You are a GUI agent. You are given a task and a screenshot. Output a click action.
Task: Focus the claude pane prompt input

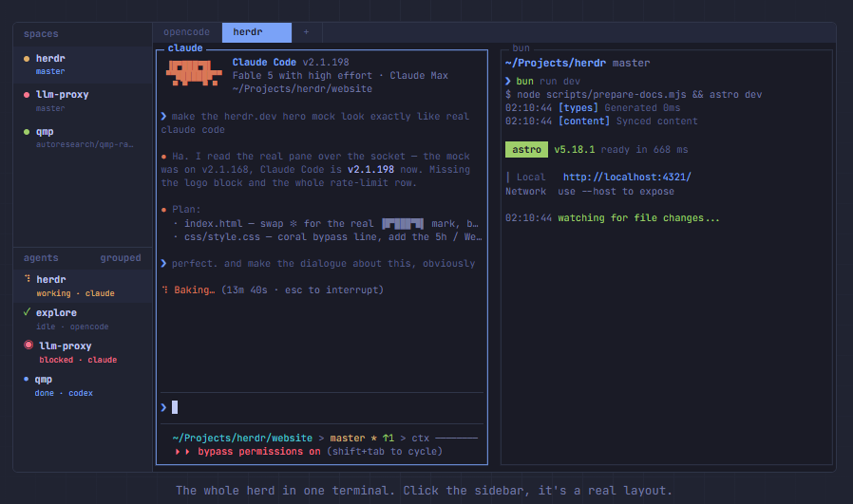click(321, 407)
